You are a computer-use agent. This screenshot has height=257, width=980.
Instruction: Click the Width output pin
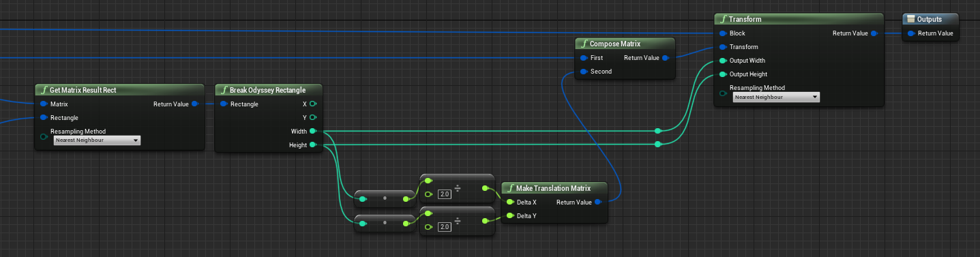click(x=312, y=131)
